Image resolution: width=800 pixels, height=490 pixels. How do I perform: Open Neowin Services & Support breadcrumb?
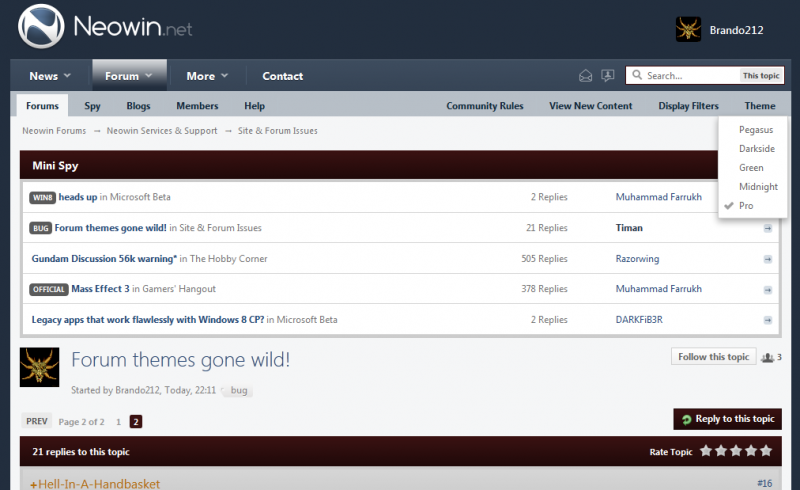[x=162, y=131]
